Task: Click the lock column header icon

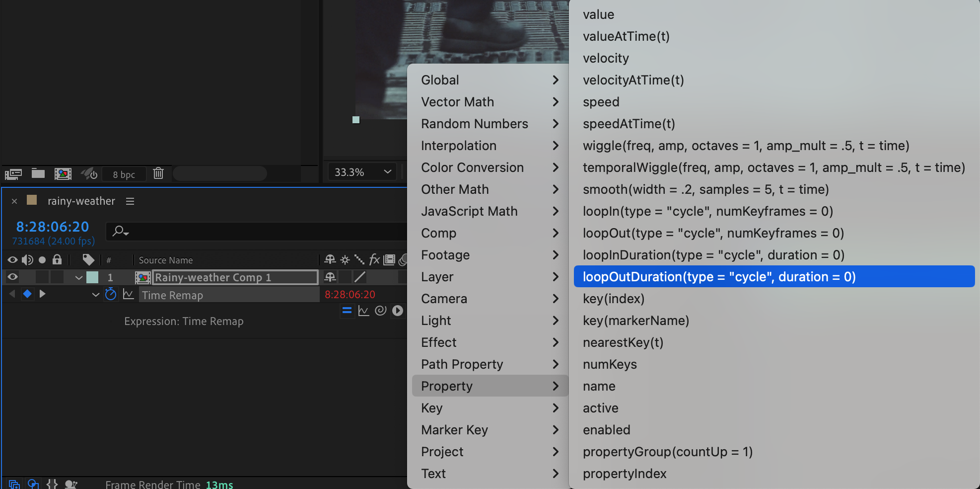Action: 57,259
